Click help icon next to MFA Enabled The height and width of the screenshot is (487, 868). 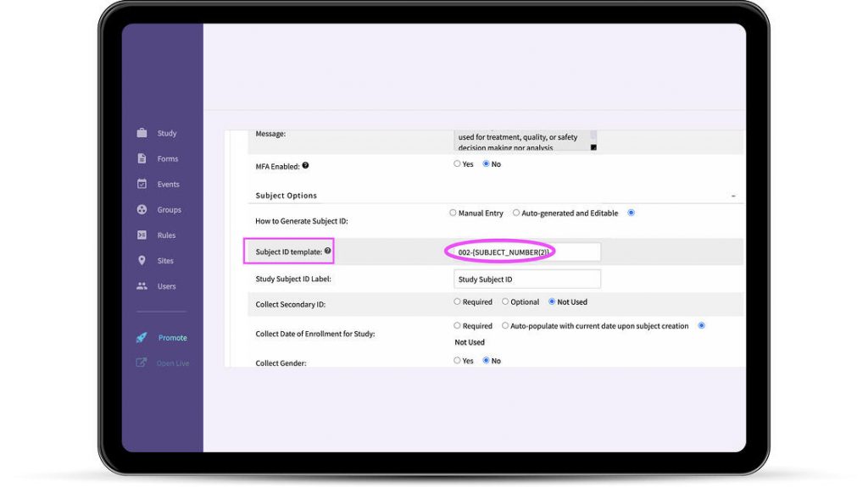click(x=305, y=165)
